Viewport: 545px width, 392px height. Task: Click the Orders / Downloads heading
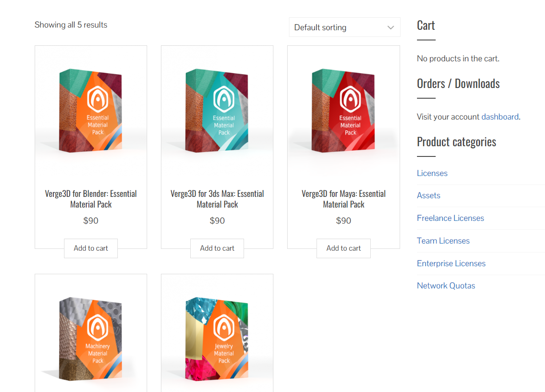click(x=458, y=84)
